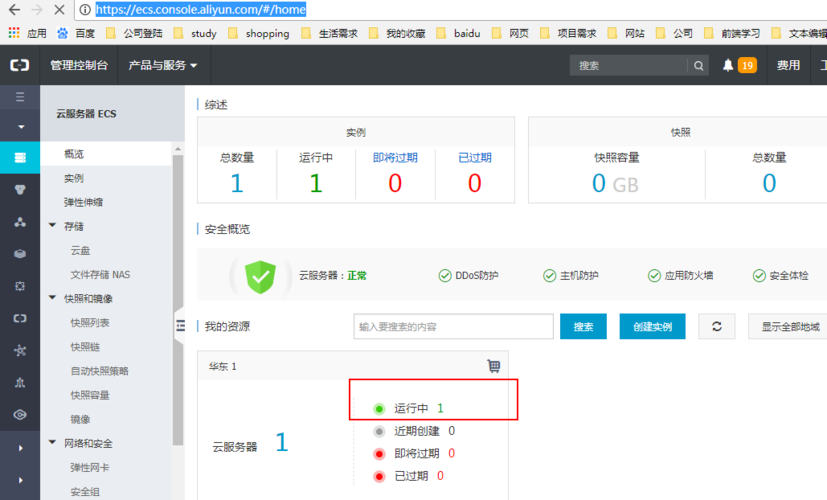Viewport: 827px width, 500px height.
Task: Open the network nodes icon in rail
Action: pos(20,222)
